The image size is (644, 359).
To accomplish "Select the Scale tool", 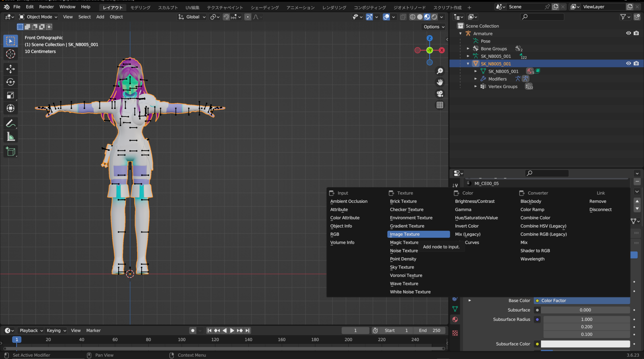I will coord(10,95).
